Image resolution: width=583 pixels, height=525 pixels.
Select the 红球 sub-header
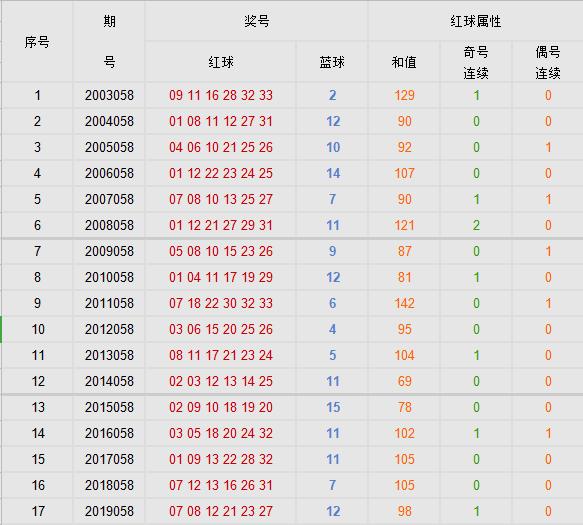(x=221, y=62)
